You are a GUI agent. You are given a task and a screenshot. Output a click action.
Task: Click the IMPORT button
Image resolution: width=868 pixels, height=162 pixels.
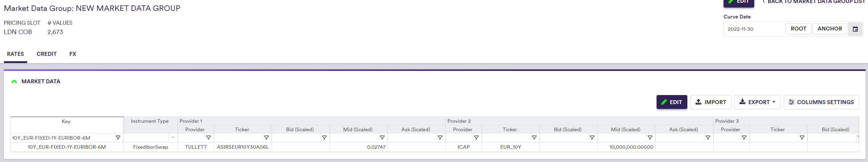(x=710, y=102)
